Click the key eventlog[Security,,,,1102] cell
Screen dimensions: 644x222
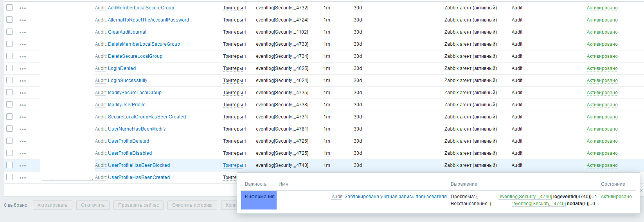point(282,32)
